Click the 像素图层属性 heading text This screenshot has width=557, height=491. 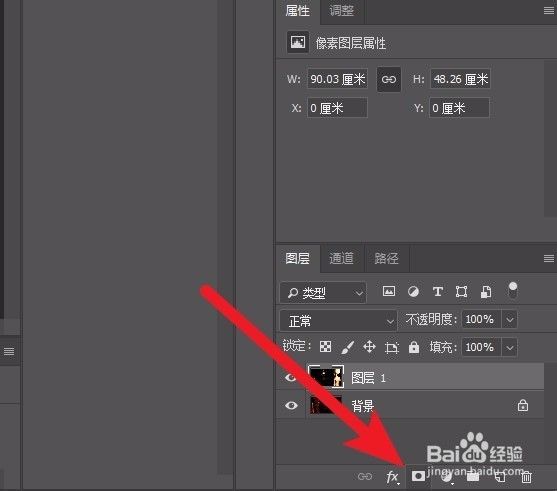[351, 43]
